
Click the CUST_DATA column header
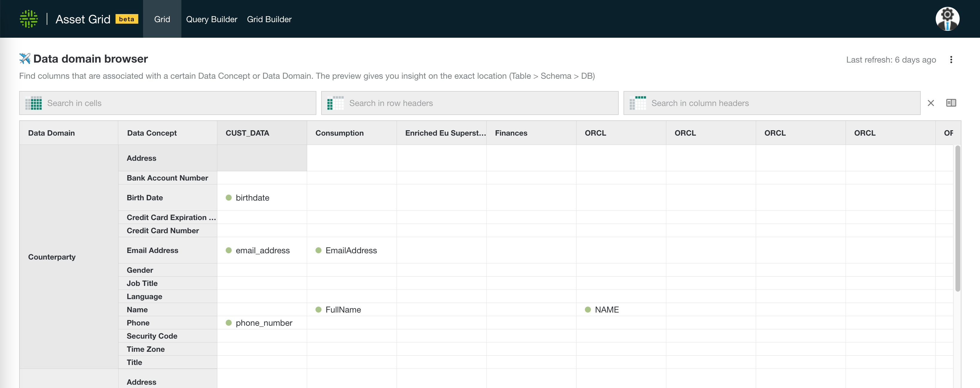(x=247, y=133)
